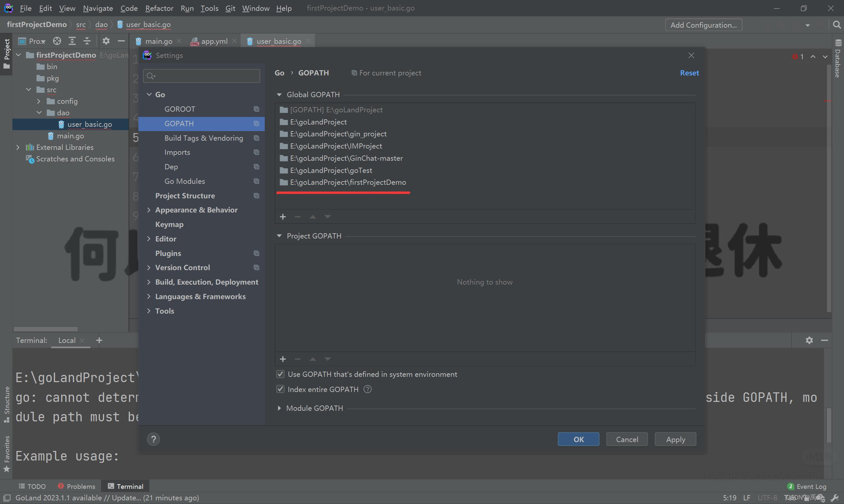Open run configuration dropdown arrow
844x504 pixels.
pyautogui.click(x=807, y=25)
